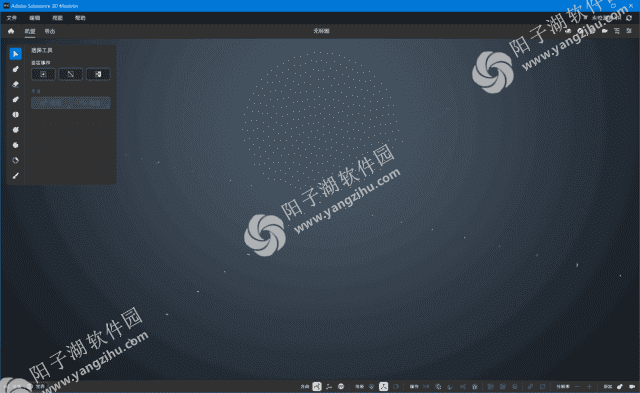Open the device dropdown arrow at top right
This screenshot has height=393, width=640.
(585, 18)
